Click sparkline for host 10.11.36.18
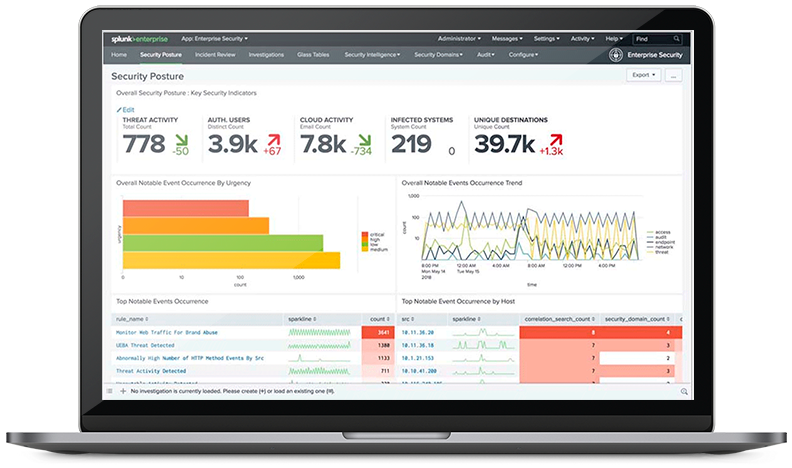792x468 pixels. [x=483, y=345]
